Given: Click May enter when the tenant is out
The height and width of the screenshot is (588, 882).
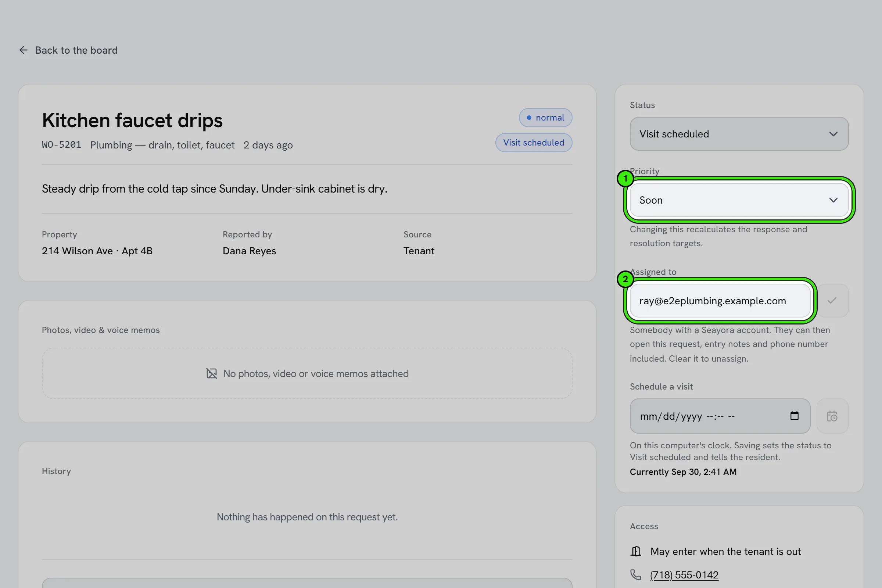Looking at the screenshot, I should pos(725,551).
